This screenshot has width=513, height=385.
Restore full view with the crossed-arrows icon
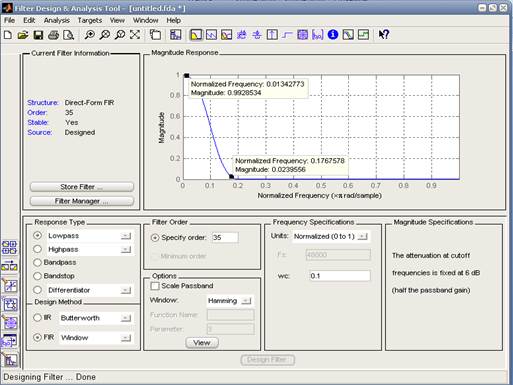(x=135, y=35)
